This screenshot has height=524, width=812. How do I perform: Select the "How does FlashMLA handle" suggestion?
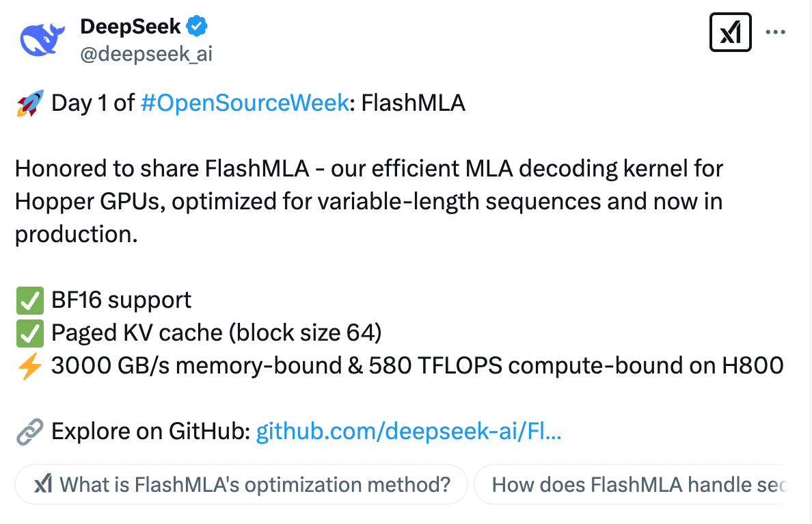636,485
